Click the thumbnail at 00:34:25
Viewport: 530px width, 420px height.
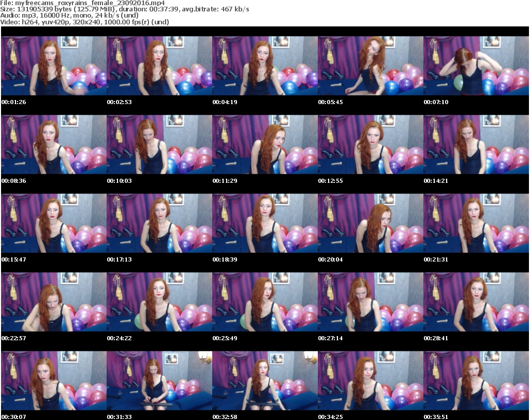pyautogui.click(x=371, y=381)
